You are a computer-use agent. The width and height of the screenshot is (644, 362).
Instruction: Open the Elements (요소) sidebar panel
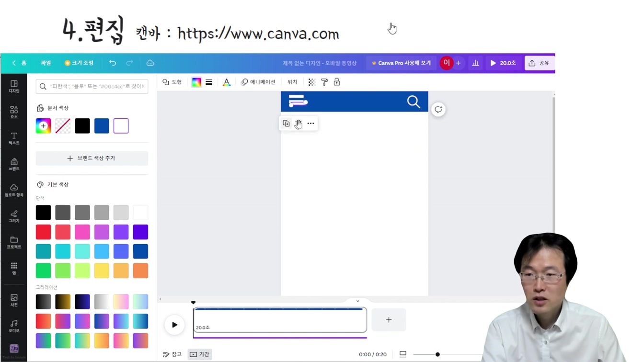[14, 113]
